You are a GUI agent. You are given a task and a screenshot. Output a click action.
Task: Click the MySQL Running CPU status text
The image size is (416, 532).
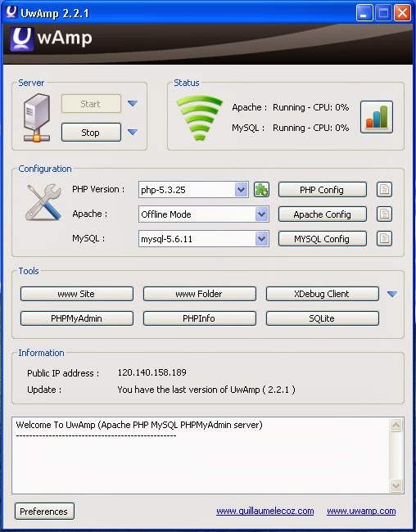(x=310, y=128)
